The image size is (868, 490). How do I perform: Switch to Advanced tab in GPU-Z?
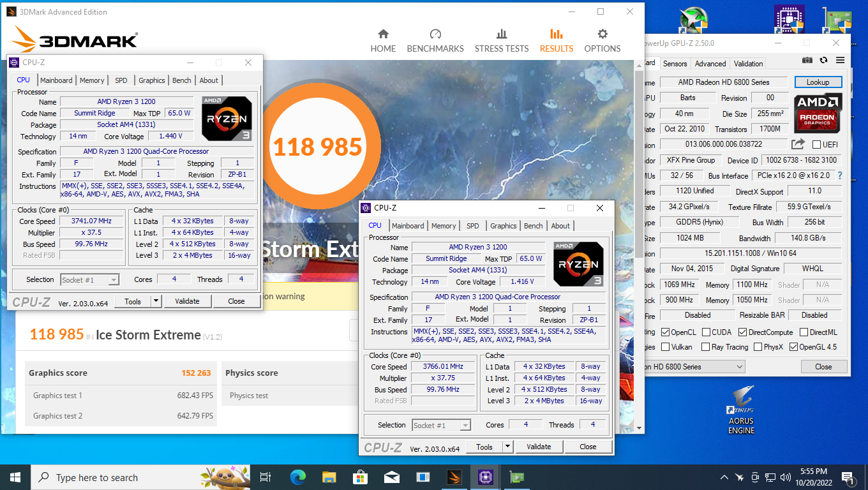(x=710, y=64)
